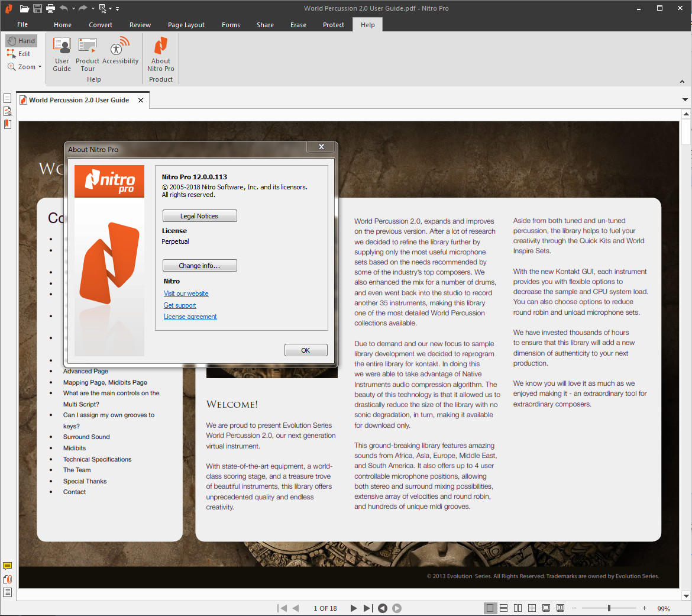The image size is (692, 616).
Task: Open a file with the folder icon
Action: (24, 8)
